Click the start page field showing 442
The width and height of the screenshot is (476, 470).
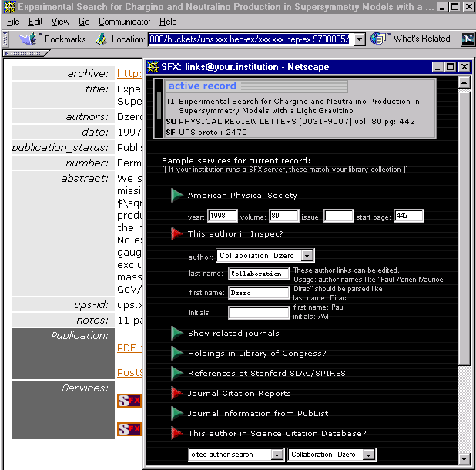click(x=409, y=216)
